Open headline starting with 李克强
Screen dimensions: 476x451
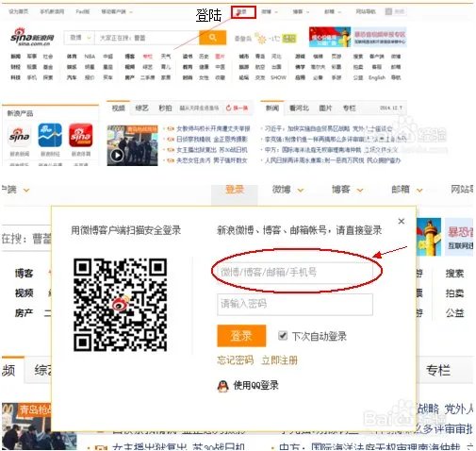click(336, 139)
